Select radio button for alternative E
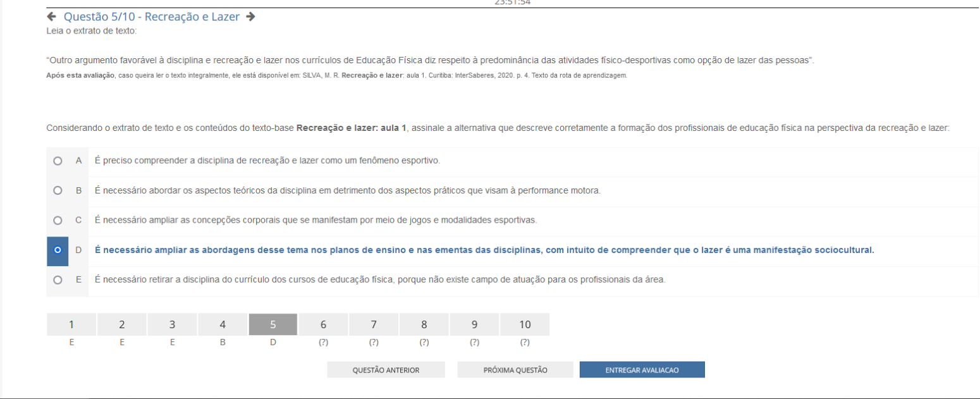This screenshot has height=399, width=980. [58, 279]
